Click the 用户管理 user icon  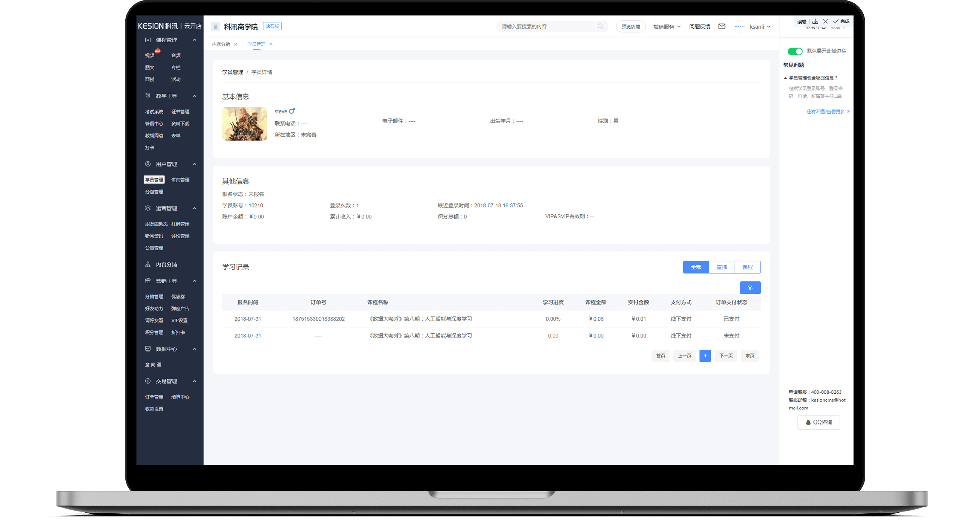(148, 164)
